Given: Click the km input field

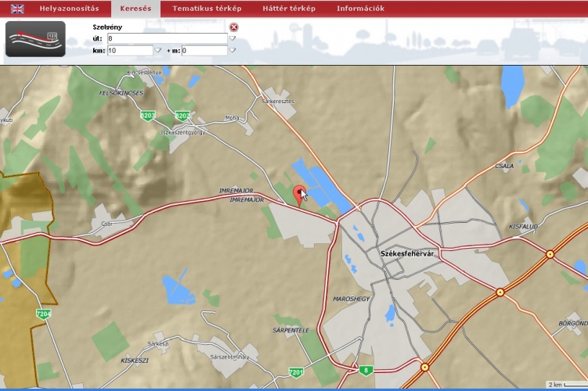Looking at the screenshot, I should [x=129, y=50].
